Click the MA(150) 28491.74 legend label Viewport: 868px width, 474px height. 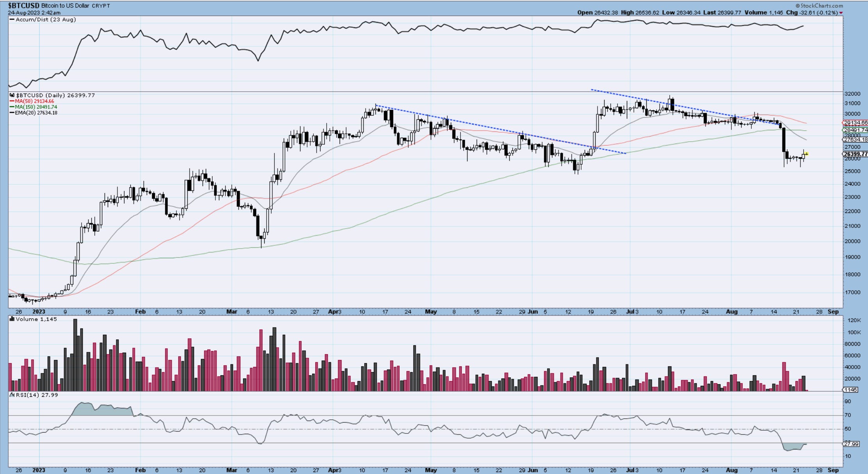36,107
